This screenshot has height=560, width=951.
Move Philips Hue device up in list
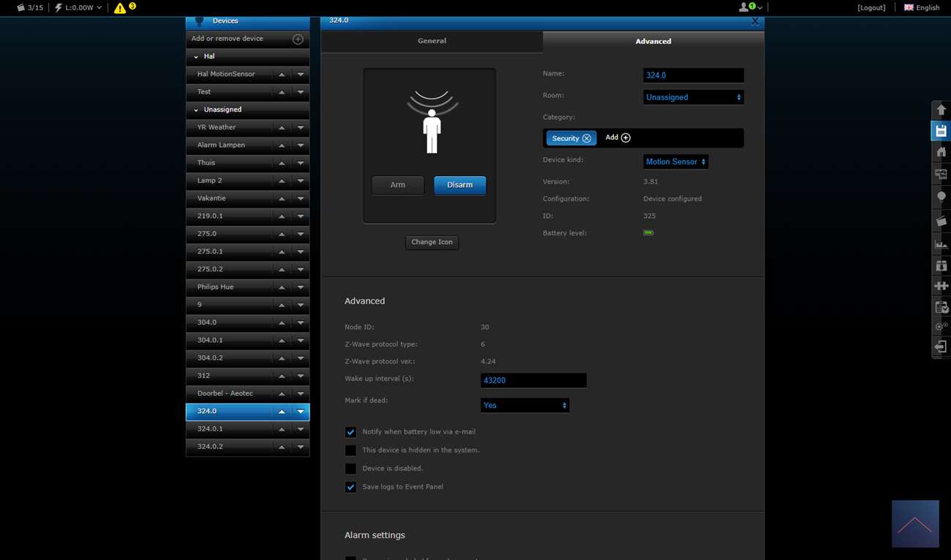(x=282, y=287)
